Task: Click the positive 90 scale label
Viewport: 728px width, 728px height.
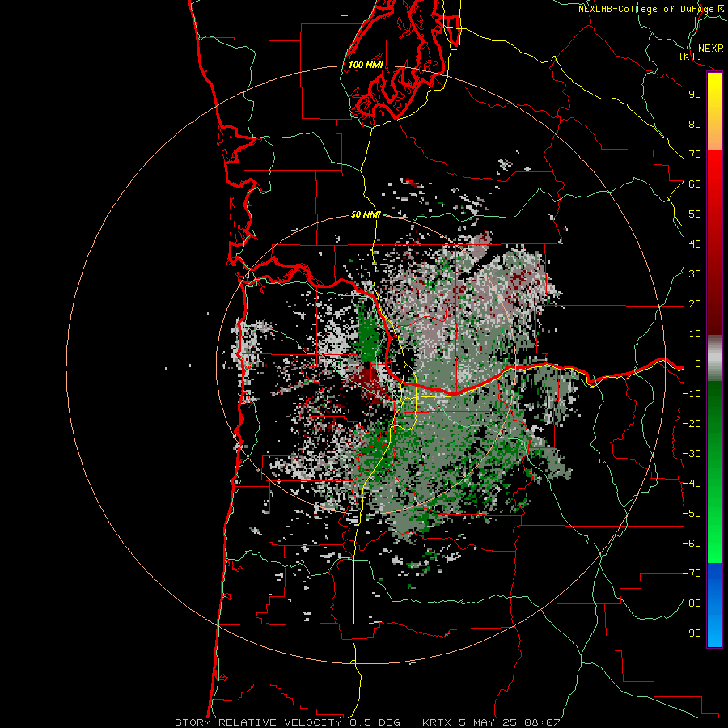Action: coord(695,95)
